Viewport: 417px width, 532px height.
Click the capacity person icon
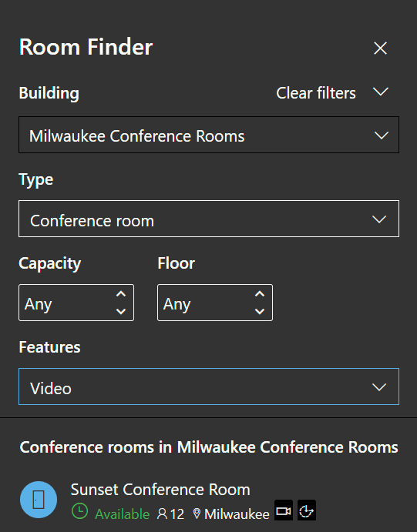[162, 514]
